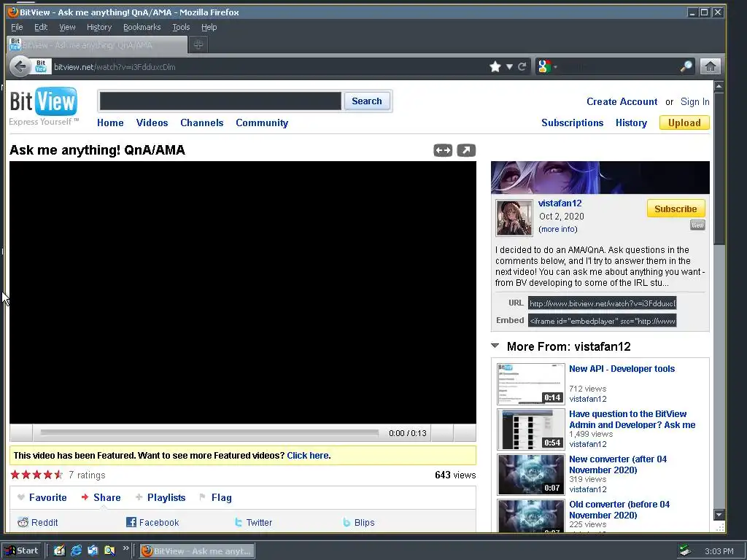Screen dimensions: 747x560
Task: Share the video on Reddit
Action: [38, 522]
